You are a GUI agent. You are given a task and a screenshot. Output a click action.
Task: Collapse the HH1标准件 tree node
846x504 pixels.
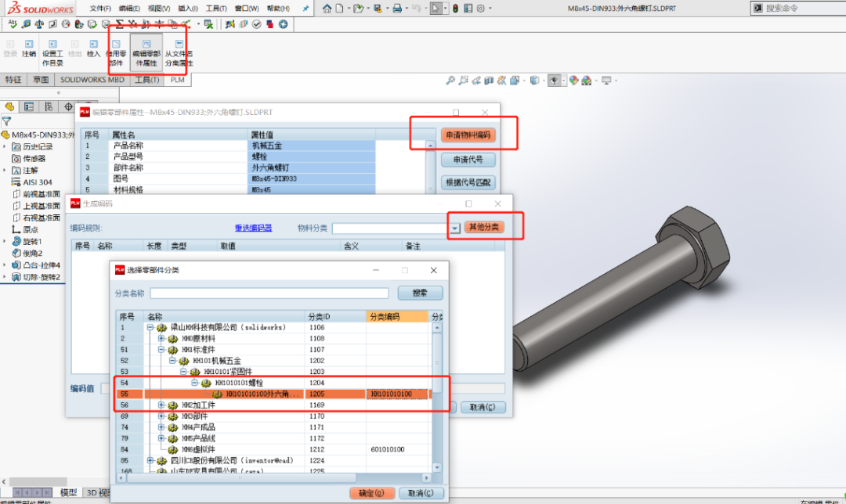coord(161,350)
